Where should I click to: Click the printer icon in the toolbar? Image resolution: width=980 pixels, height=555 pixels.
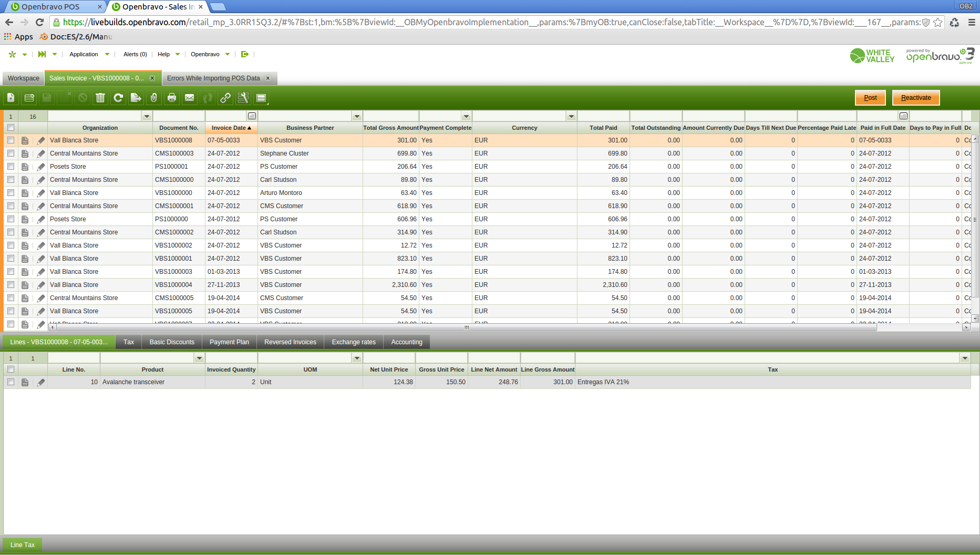(171, 98)
